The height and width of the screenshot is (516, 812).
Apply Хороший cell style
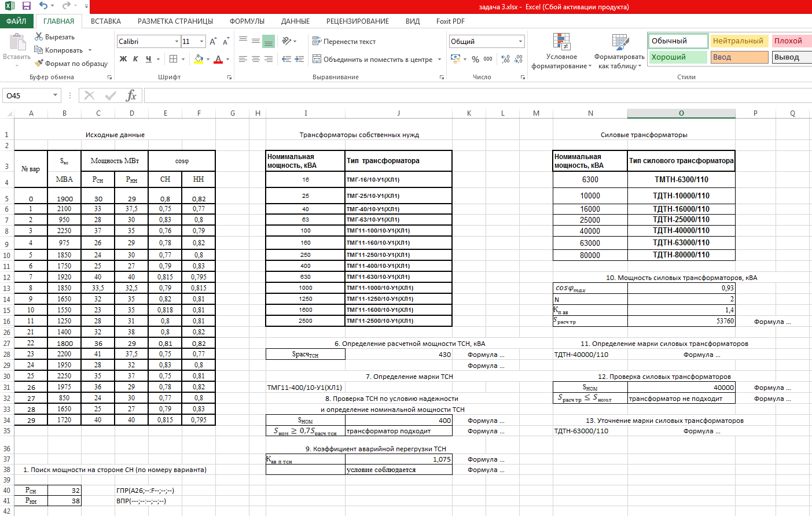point(678,57)
